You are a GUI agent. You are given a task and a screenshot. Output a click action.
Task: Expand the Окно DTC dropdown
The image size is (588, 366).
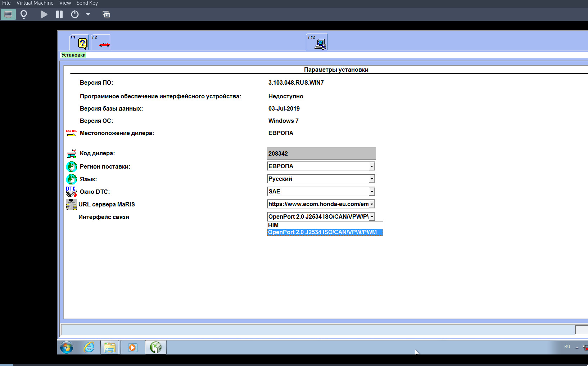click(372, 192)
